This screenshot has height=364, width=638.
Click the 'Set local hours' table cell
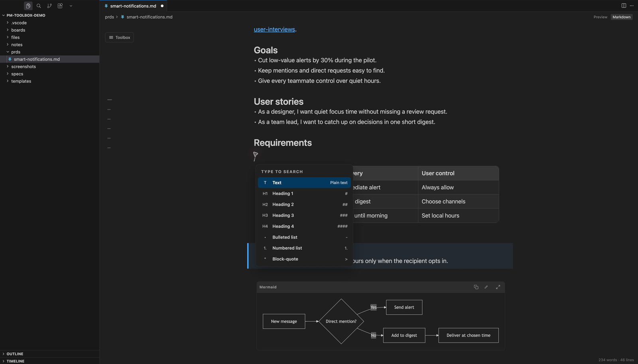click(458, 215)
